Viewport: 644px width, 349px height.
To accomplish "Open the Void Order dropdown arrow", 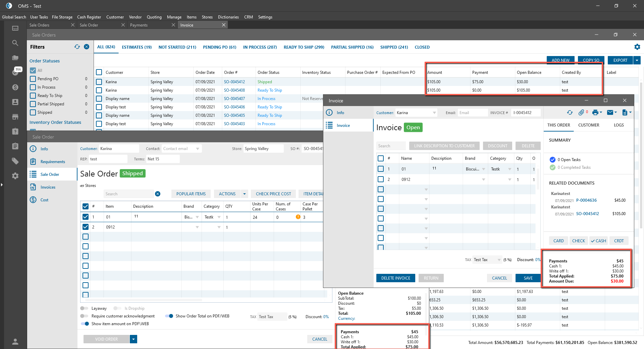I will tap(133, 339).
